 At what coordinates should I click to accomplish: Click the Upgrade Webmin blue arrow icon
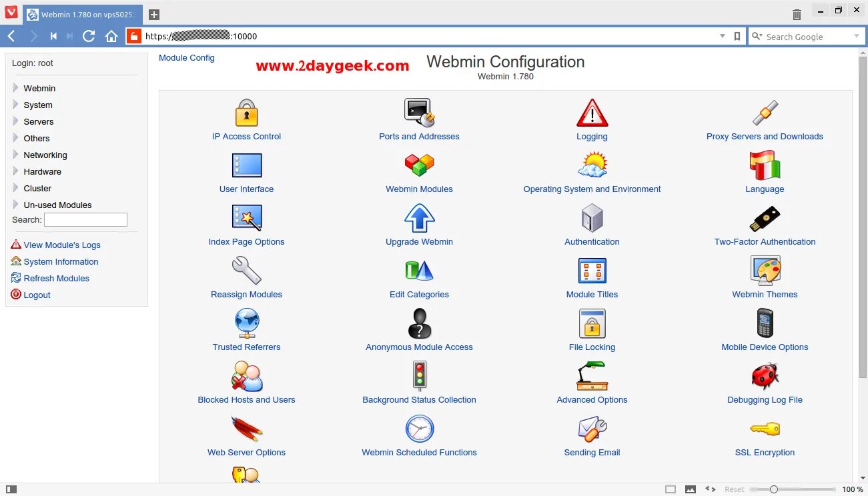(x=420, y=218)
